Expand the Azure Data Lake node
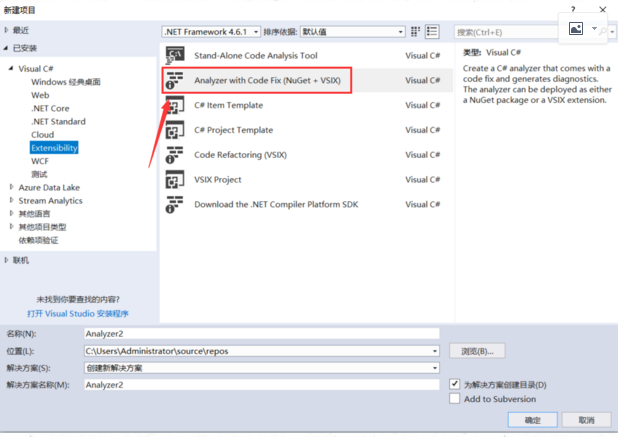Viewport: 618px width, 437px height. click(x=11, y=187)
